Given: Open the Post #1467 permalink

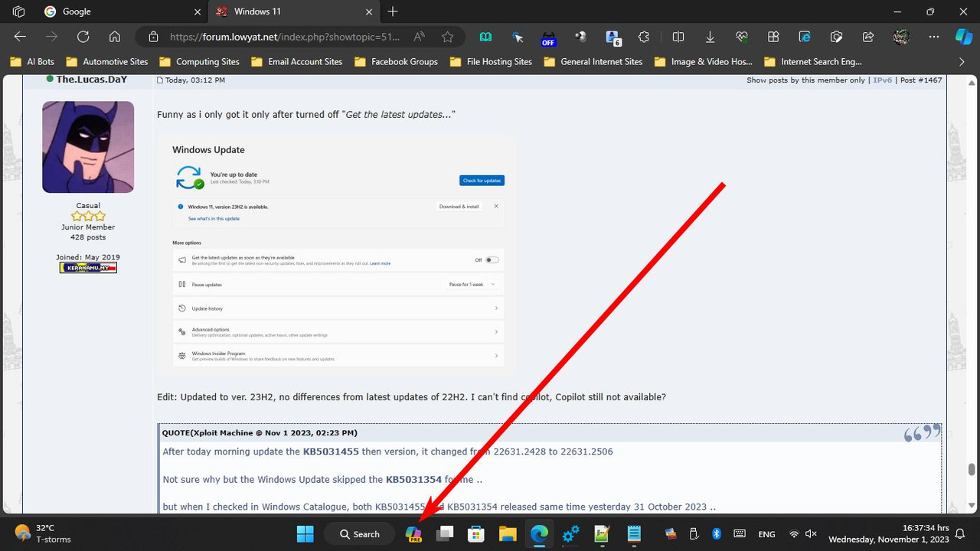Looking at the screenshot, I should point(921,80).
